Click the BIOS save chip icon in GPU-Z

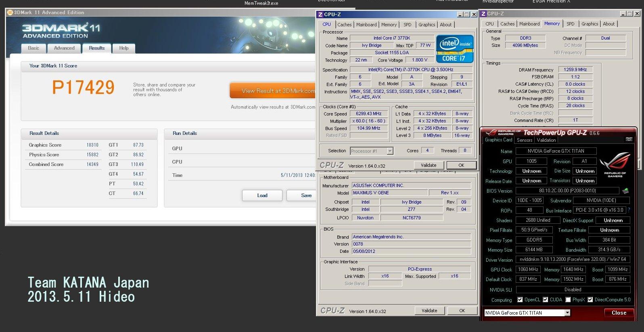pyautogui.click(x=625, y=191)
